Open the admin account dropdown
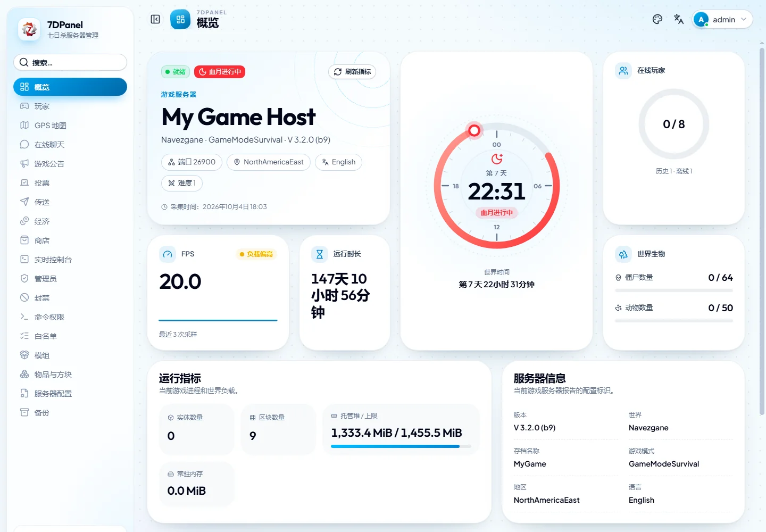Screen dimensions: 766x532 tap(722, 20)
